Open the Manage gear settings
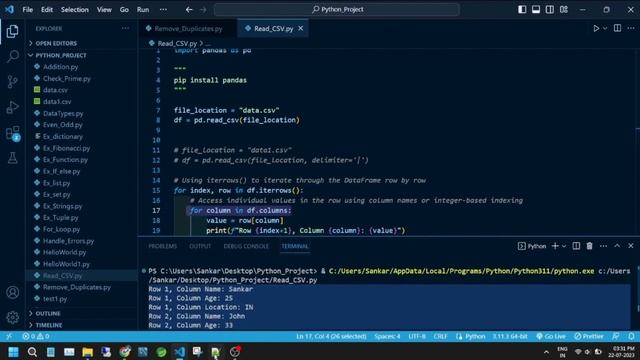 coord(13,317)
